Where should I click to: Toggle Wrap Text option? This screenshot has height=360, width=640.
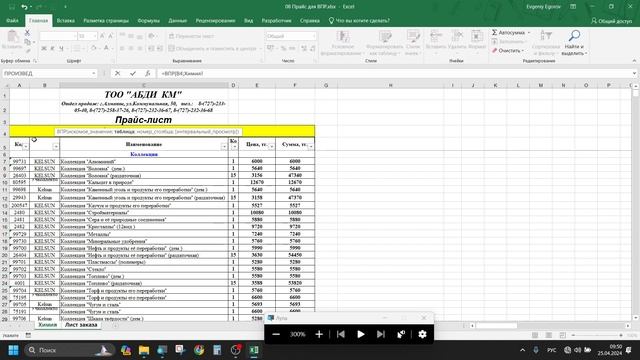coord(191,36)
